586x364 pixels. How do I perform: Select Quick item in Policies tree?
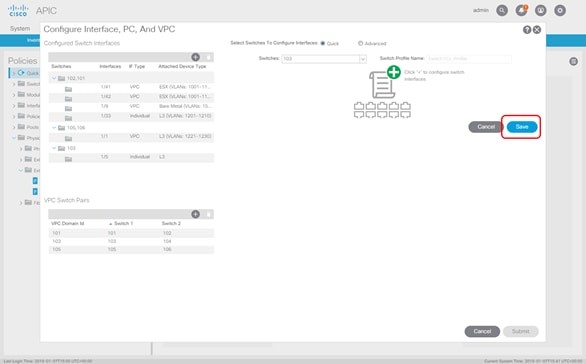32,73
